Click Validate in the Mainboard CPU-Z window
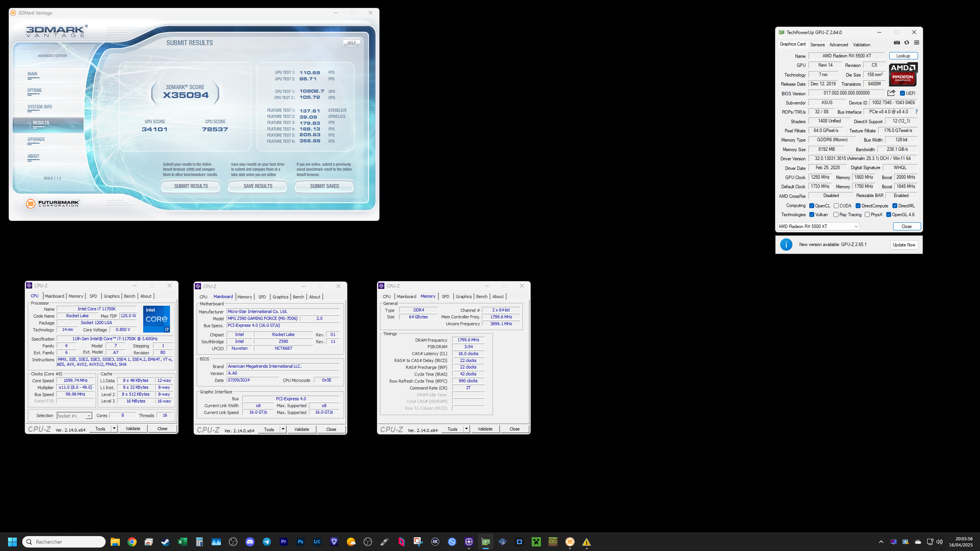980x551 pixels. (302, 429)
